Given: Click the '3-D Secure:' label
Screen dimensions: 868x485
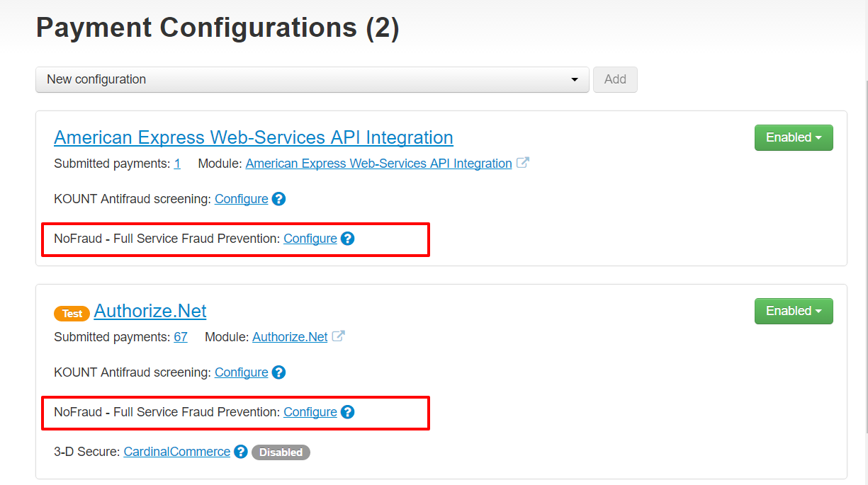Looking at the screenshot, I should 87,452.
